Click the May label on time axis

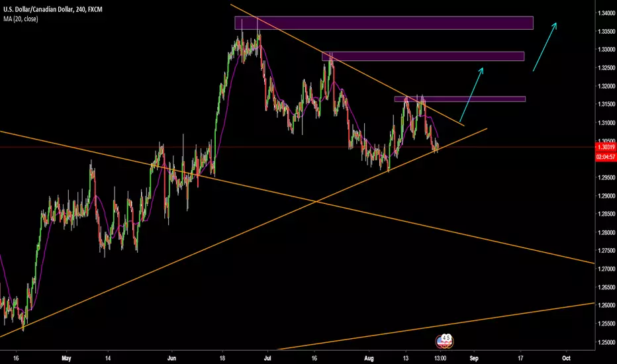[66, 359]
